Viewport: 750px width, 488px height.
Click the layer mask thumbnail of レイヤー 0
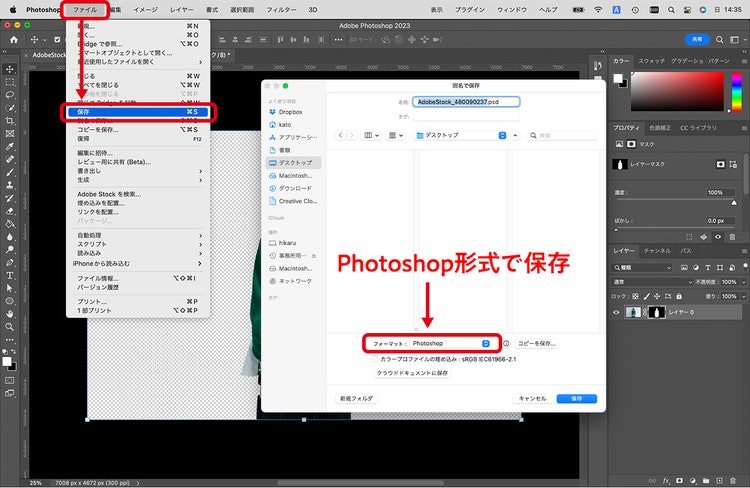[x=656, y=312]
